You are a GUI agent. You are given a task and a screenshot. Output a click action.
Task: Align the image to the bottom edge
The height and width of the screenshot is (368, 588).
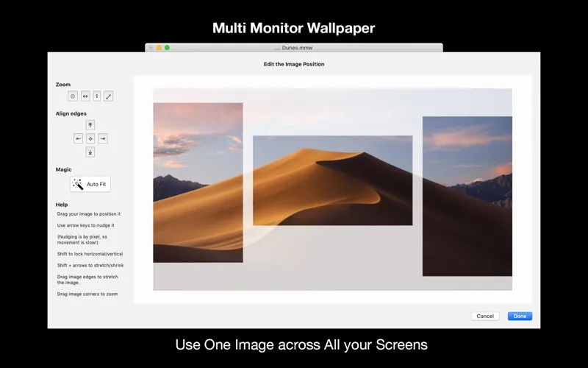point(90,152)
